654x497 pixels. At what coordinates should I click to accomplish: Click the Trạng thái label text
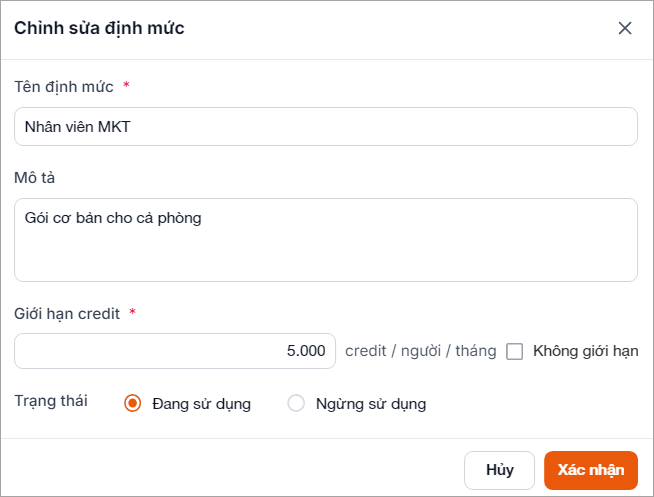pos(51,401)
